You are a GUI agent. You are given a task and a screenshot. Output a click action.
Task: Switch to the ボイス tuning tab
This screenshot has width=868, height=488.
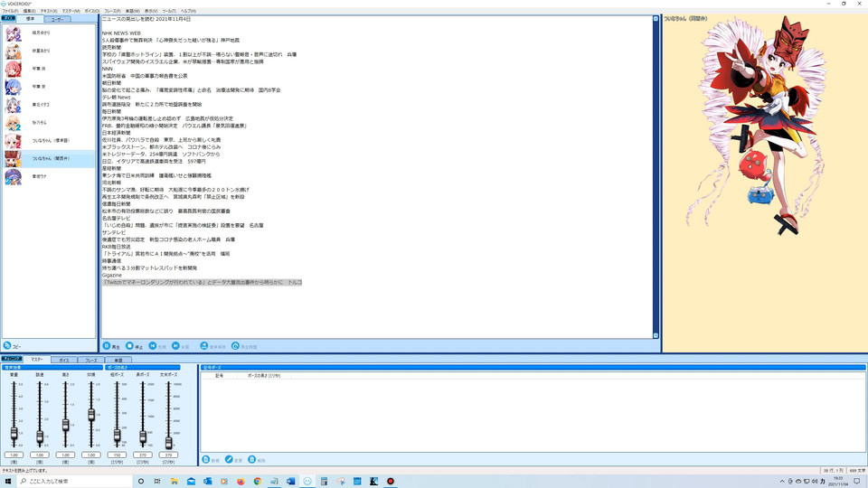[64, 361]
